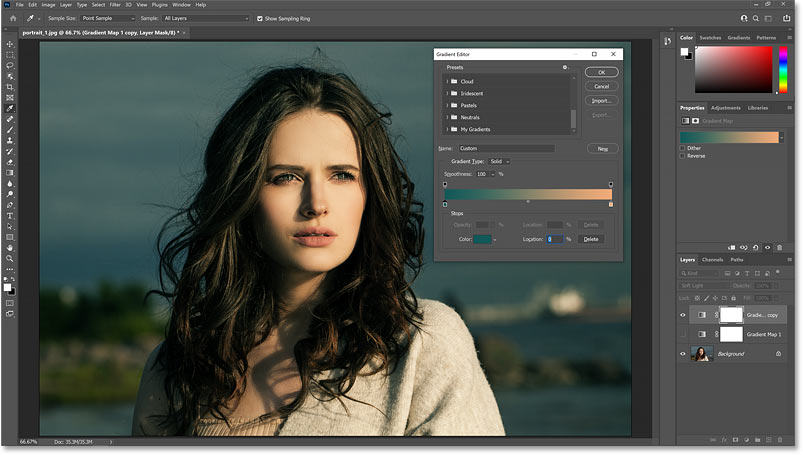Toggle Show Sampling Ring checkbox

tap(260, 18)
